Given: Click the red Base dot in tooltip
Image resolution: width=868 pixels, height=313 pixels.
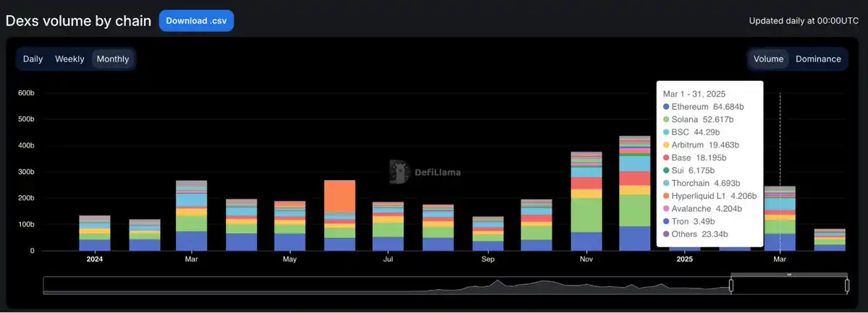Looking at the screenshot, I should (666, 158).
